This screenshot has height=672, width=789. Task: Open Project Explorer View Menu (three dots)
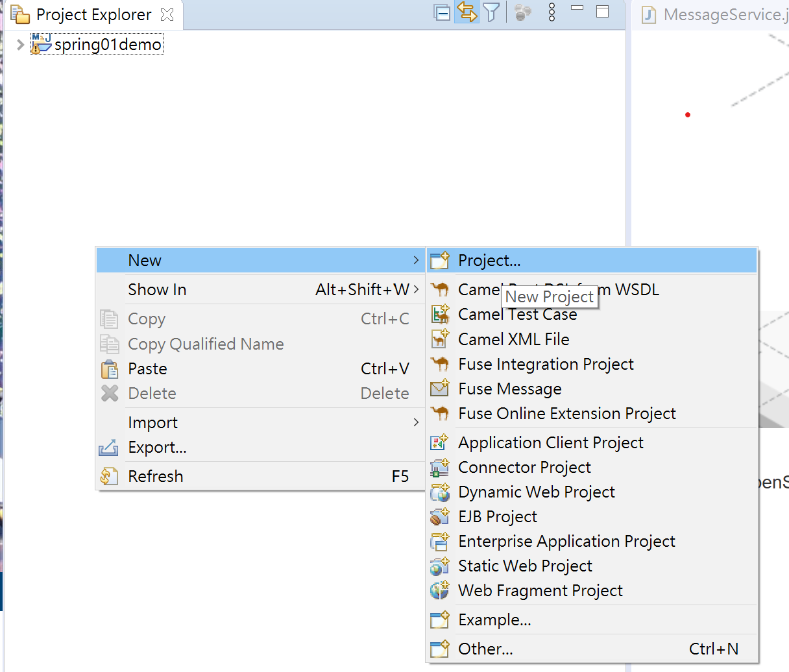(x=552, y=12)
